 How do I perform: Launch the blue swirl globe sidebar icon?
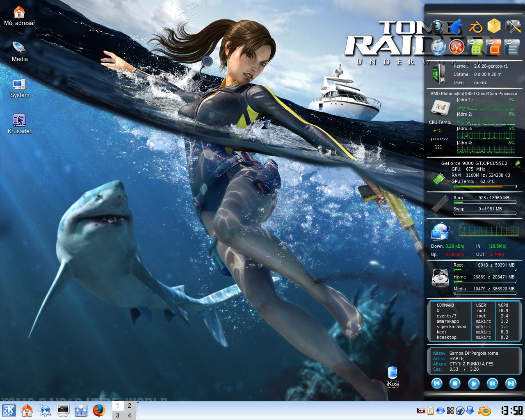pyautogui.click(x=438, y=47)
